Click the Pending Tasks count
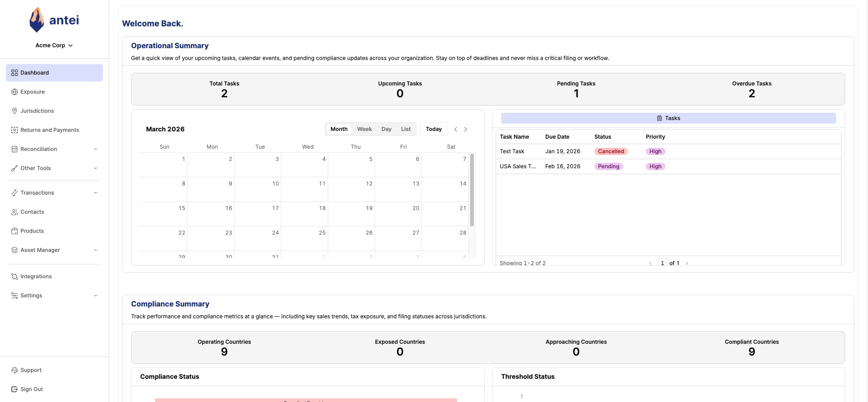Screen dimensions: 868x402 [576, 94]
